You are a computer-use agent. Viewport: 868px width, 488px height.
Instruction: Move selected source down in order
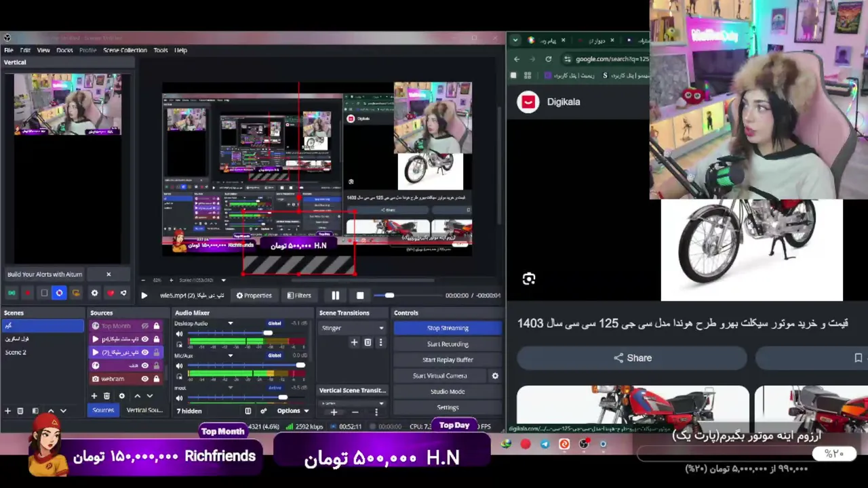click(x=149, y=396)
